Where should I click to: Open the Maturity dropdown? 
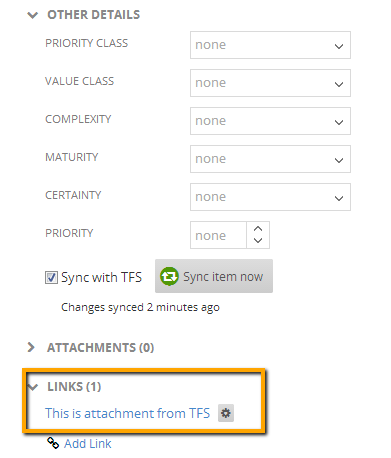coord(270,159)
